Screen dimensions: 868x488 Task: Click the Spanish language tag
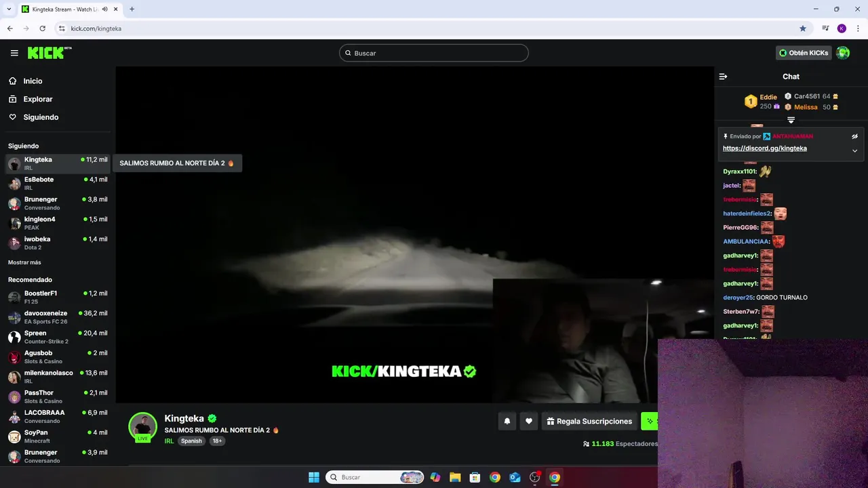point(191,441)
